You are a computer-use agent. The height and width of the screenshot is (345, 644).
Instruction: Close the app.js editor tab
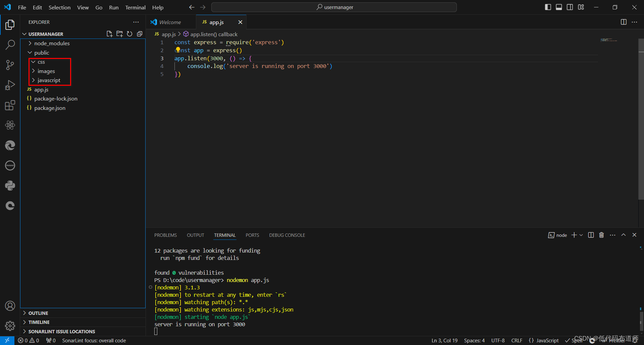[240, 22]
